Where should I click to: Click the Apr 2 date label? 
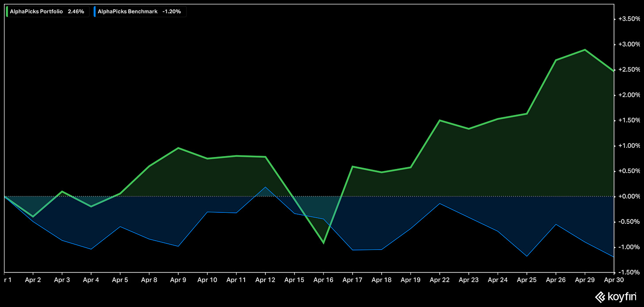(x=33, y=280)
